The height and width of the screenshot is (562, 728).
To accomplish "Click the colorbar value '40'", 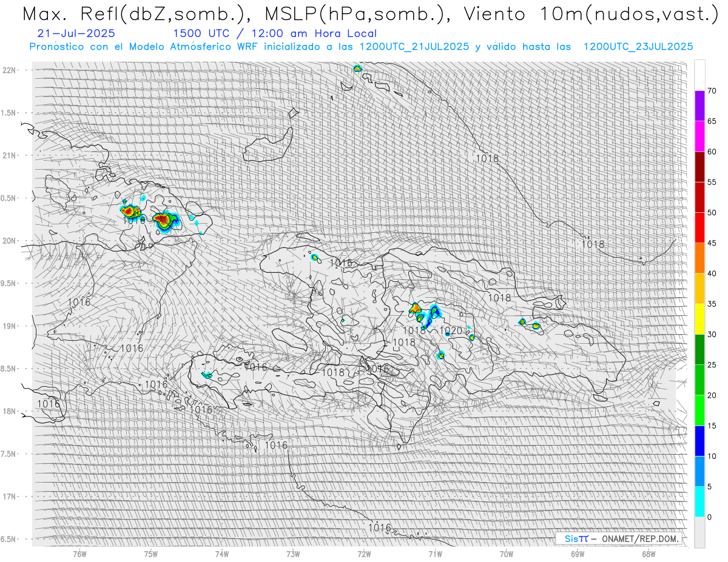I will pyautogui.click(x=711, y=273).
